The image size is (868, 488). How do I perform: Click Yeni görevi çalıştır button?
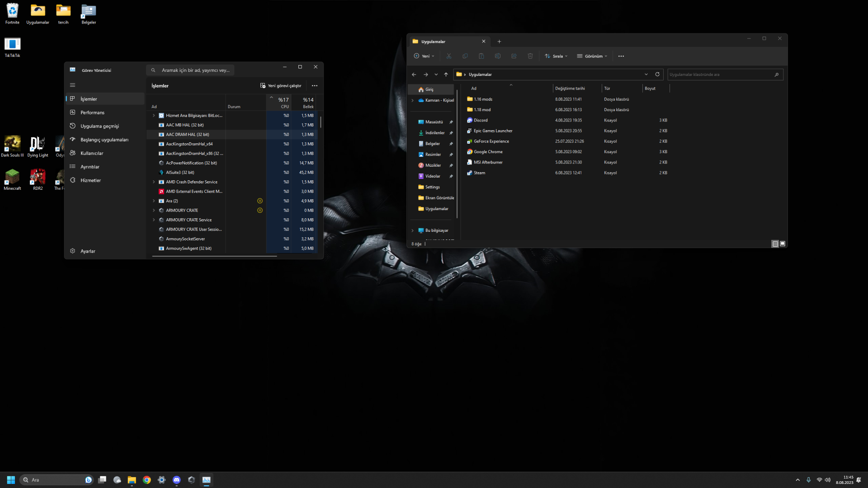coord(281,86)
